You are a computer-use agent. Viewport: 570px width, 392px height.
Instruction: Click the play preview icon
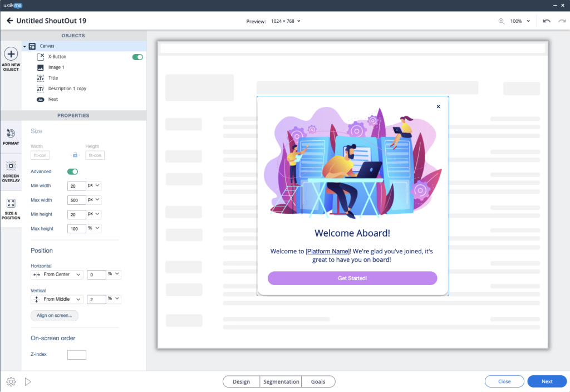click(x=28, y=381)
